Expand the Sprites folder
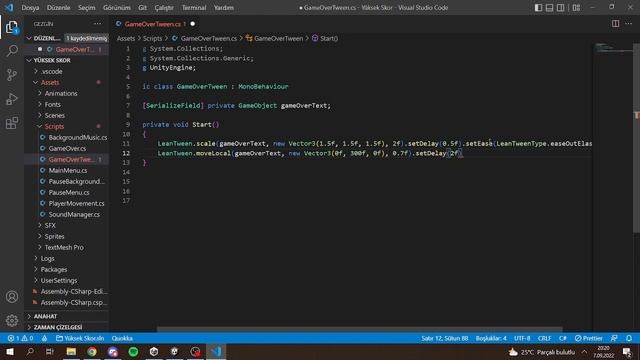This screenshot has width=640, height=360. click(x=67, y=236)
